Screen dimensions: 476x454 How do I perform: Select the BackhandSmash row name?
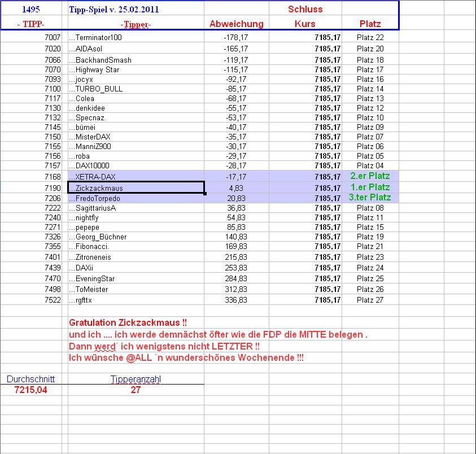(136, 60)
